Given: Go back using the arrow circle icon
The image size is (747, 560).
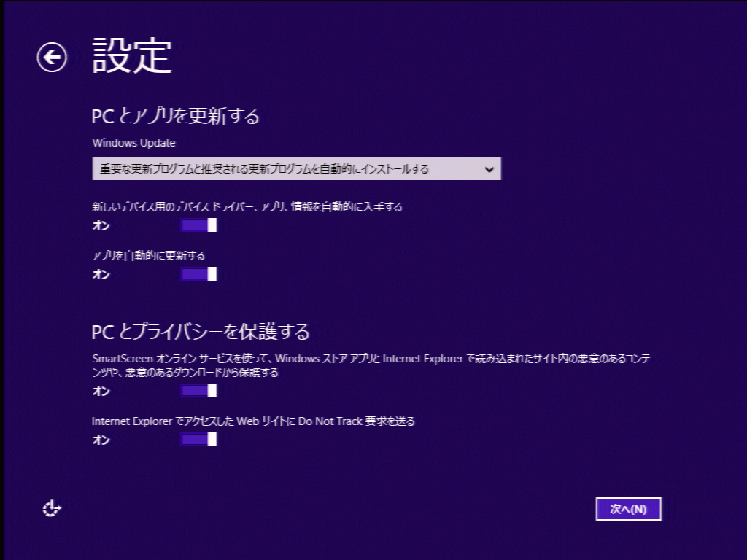Looking at the screenshot, I should pos(52,57).
